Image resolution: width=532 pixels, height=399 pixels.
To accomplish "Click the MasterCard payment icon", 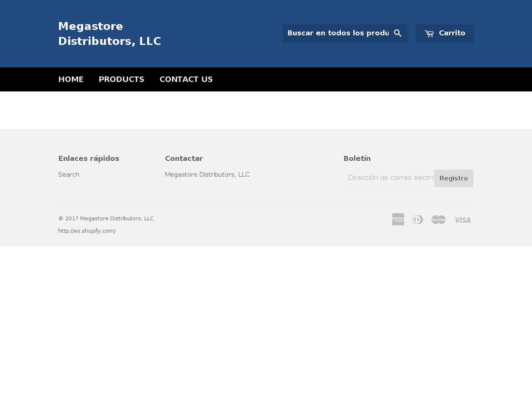I will pos(438,219).
